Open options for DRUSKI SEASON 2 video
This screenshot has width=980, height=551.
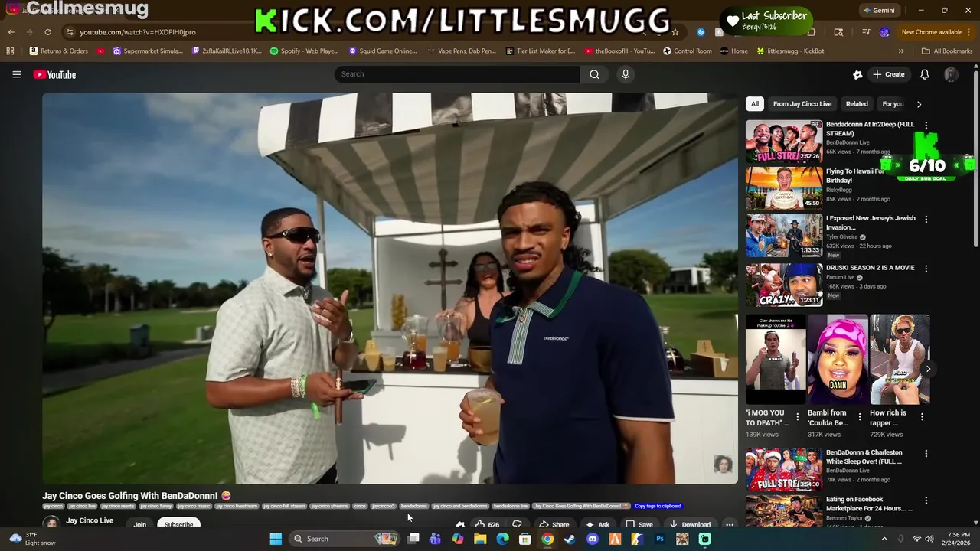pyautogui.click(x=926, y=269)
